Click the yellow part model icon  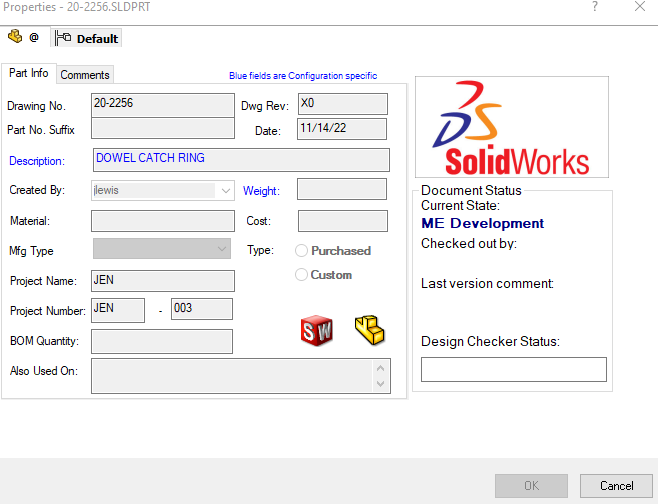tap(369, 330)
